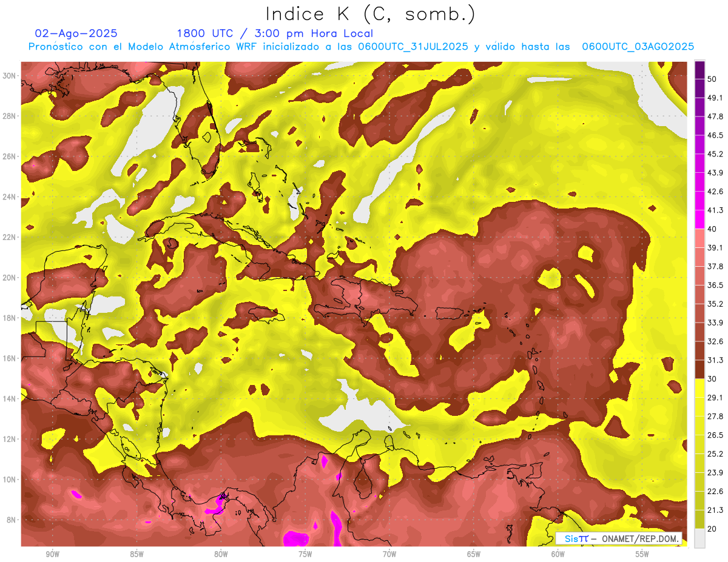This screenshot has width=728, height=562.
Task: Click the "23.9" color scale value
Action: (x=715, y=473)
